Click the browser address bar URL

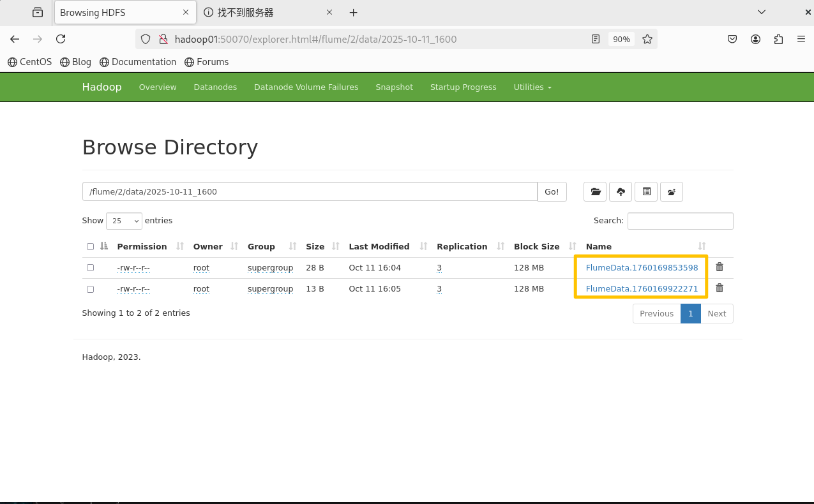point(315,39)
